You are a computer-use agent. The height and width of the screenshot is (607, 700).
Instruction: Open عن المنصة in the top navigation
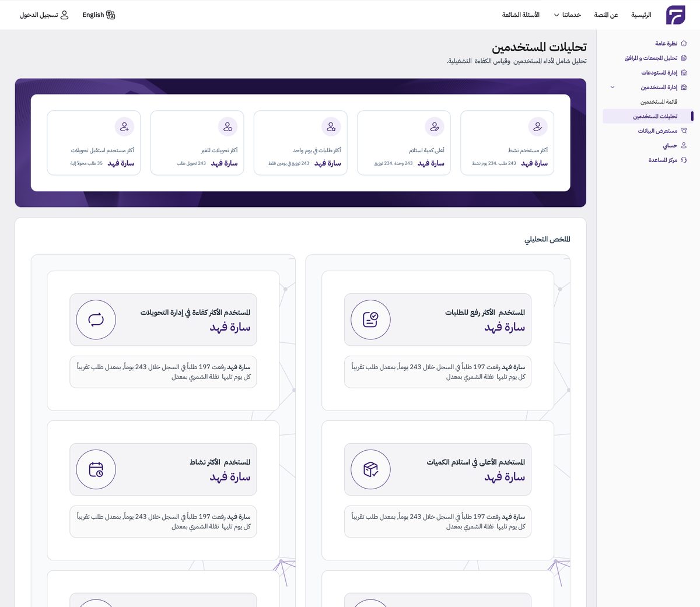(x=606, y=15)
